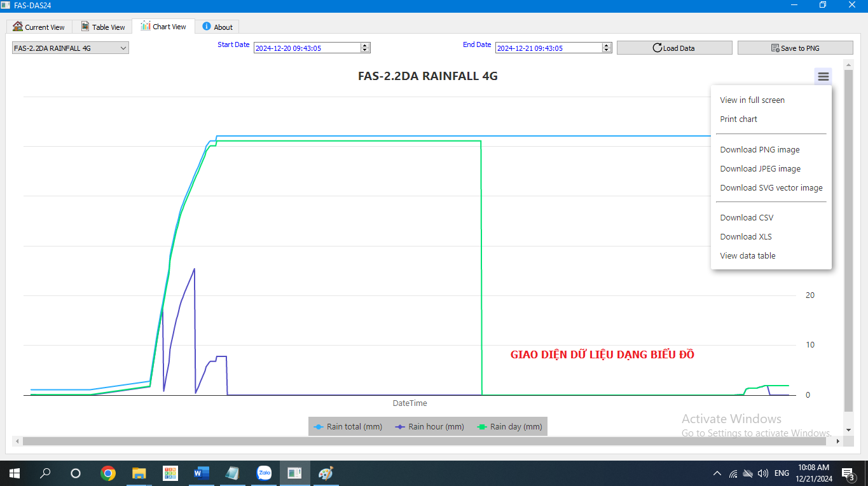Image resolution: width=868 pixels, height=486 pixels.
Task: Open Google Chrome from the taskbar
Action: [108, 473]
